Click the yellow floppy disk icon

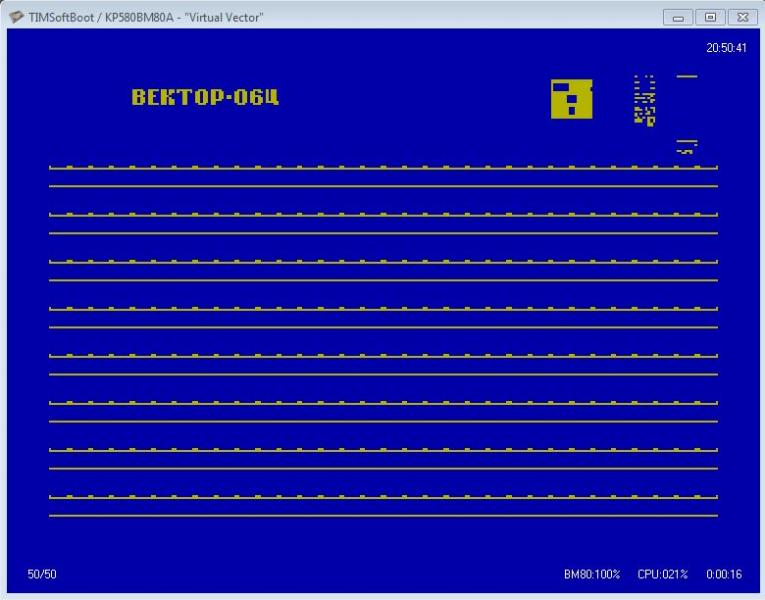coord(571,99)
